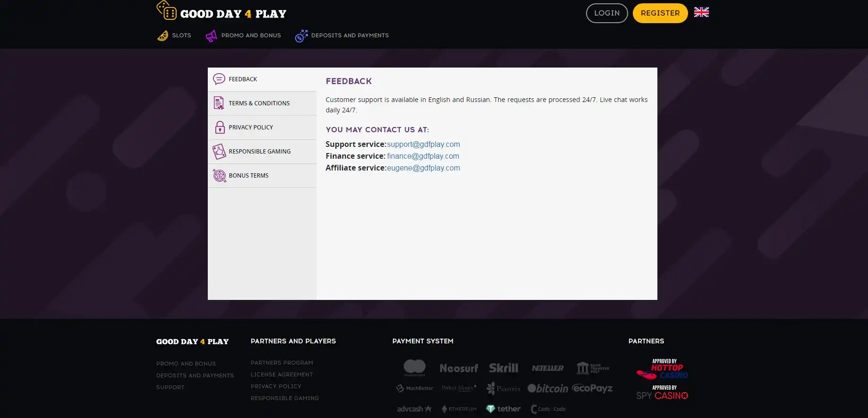This screenshot has width=868, height=418.
Task: Click the Good Day 4 Play dice logo
Action: pyautogui.click(x=166, y=11)
